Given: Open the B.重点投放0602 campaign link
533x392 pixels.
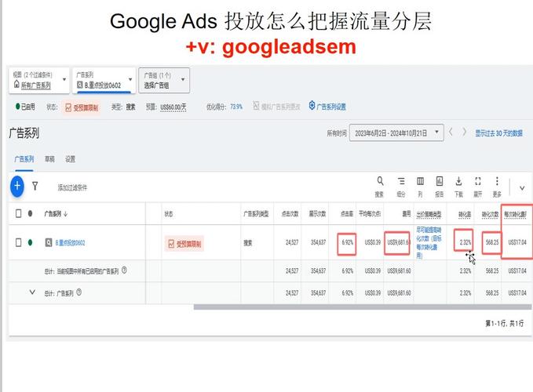Looking at the screenshot, I should tap(70, 243).
